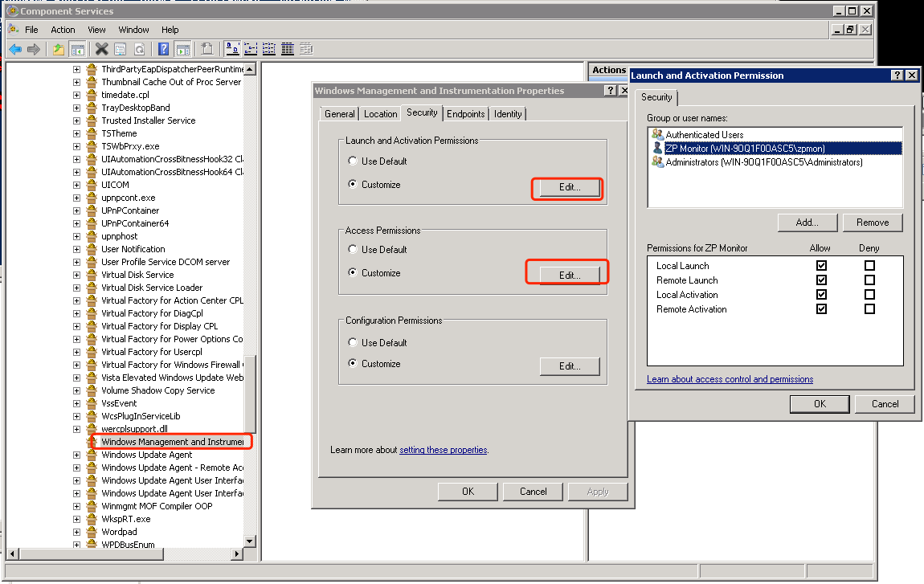Screen dimensions: 924x584
Task: Select Use Default under Access Permissions
Action: tap(353, 250)
